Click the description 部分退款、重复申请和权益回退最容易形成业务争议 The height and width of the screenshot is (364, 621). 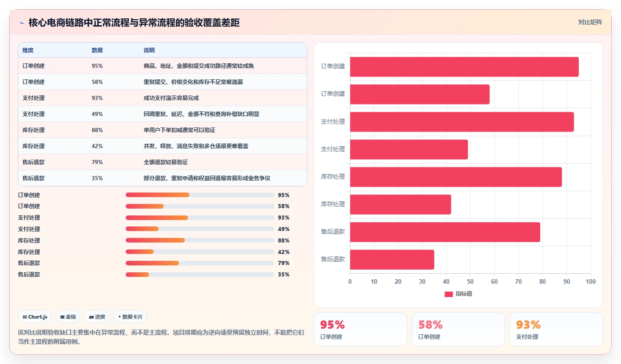click(207, 178)
